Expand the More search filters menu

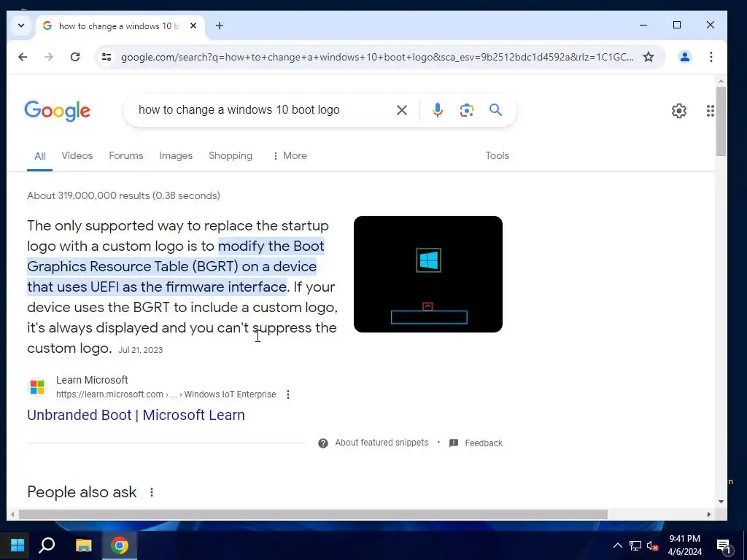[x=290, y=156]
